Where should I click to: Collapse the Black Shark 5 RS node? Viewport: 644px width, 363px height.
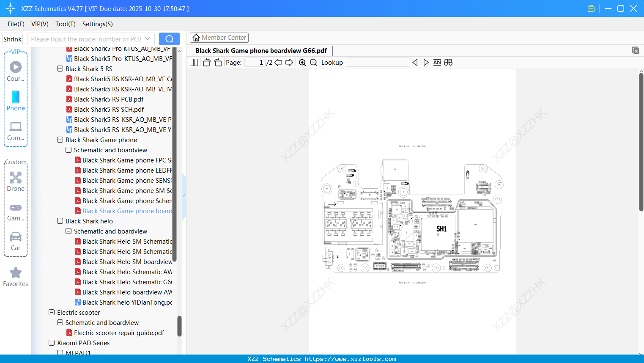[x=60, y=69]
